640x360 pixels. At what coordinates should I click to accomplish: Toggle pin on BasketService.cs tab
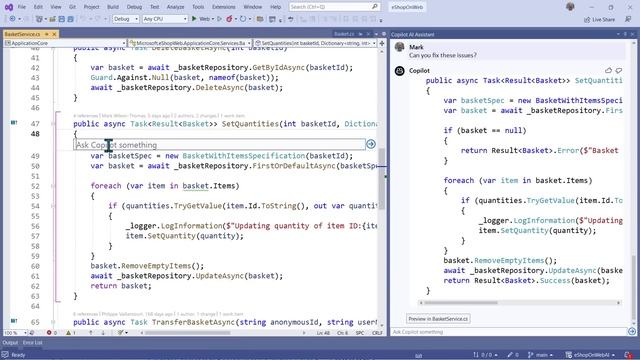[x=47, y=34]
